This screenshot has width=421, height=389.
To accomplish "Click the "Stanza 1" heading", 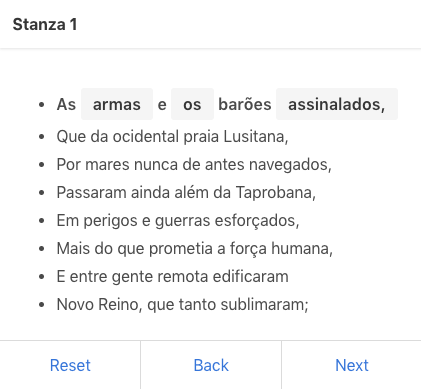I will pyautogui.click(x=45, y=24).
